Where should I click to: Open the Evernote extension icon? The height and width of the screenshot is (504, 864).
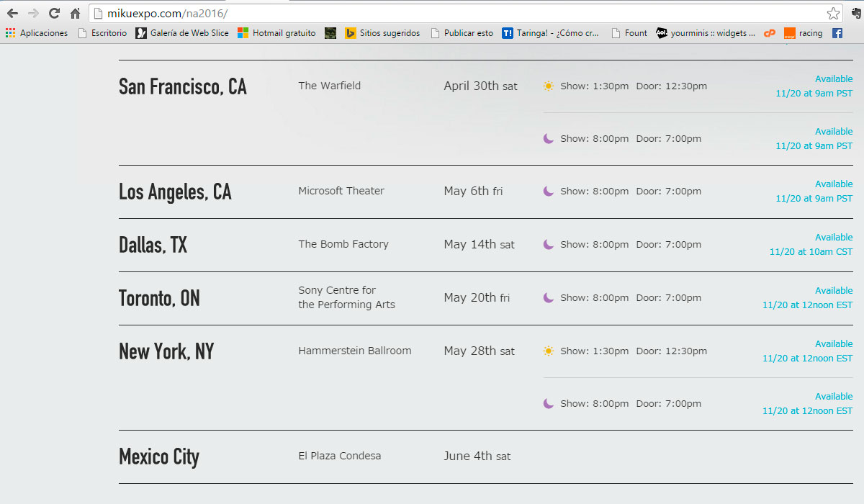tap(854, 13)
